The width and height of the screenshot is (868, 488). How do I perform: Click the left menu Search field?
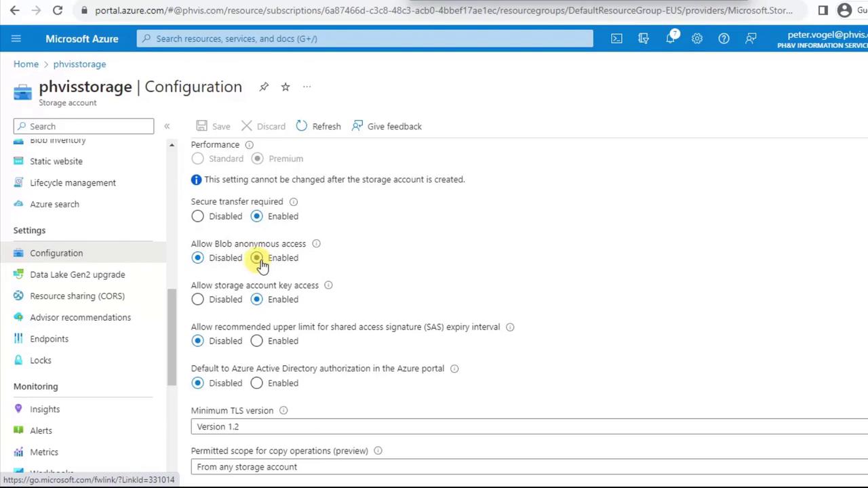83,126
